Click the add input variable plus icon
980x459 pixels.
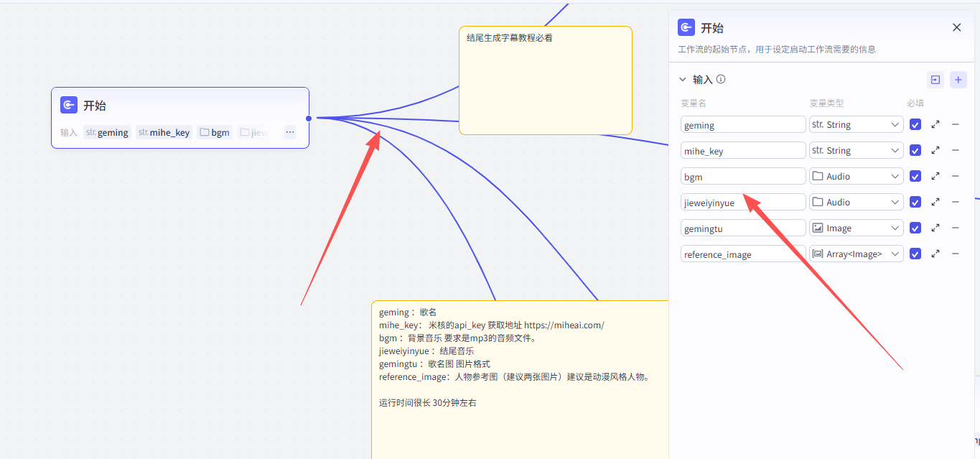[x=958, y=80]
